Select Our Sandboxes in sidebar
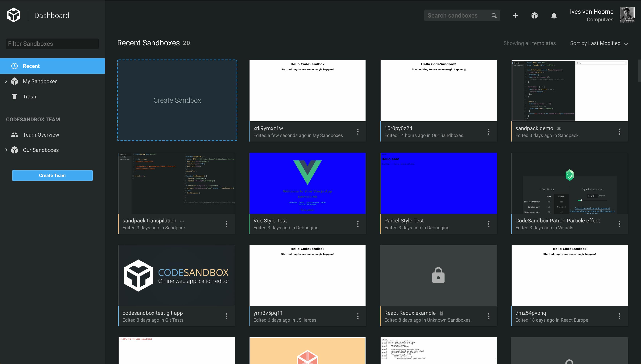Viewport: 641px width, 364px height. pyautogui.click(x=52, y=150)
